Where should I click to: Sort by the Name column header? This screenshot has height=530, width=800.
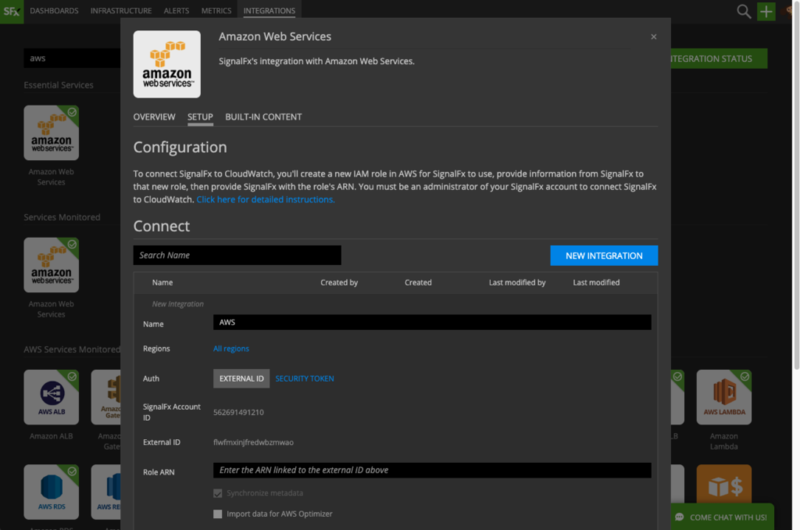click(162, 283)
